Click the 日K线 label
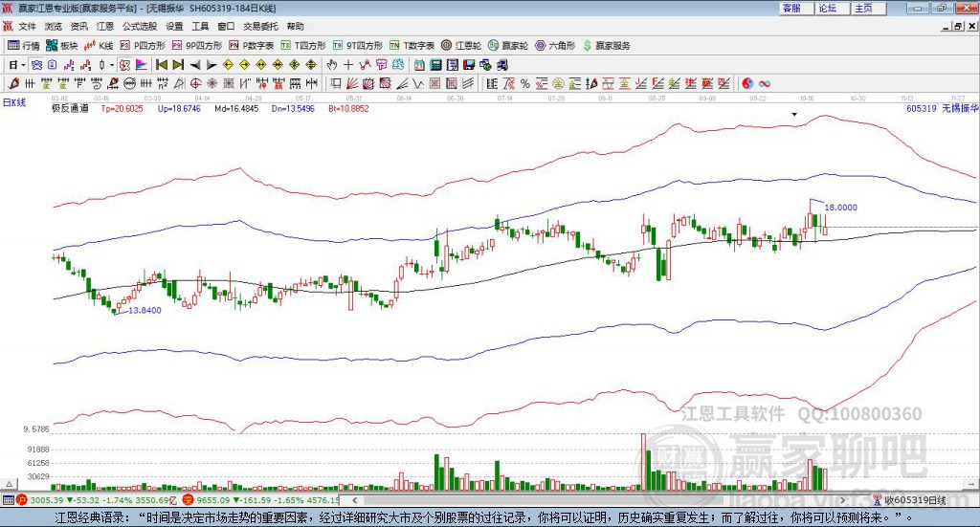Screen dimensions: 980x527 [x=14, y=103]
